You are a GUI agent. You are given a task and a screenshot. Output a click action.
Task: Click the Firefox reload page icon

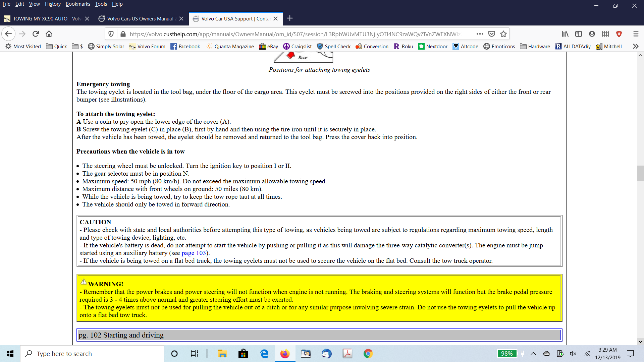[x=36, y=34]
